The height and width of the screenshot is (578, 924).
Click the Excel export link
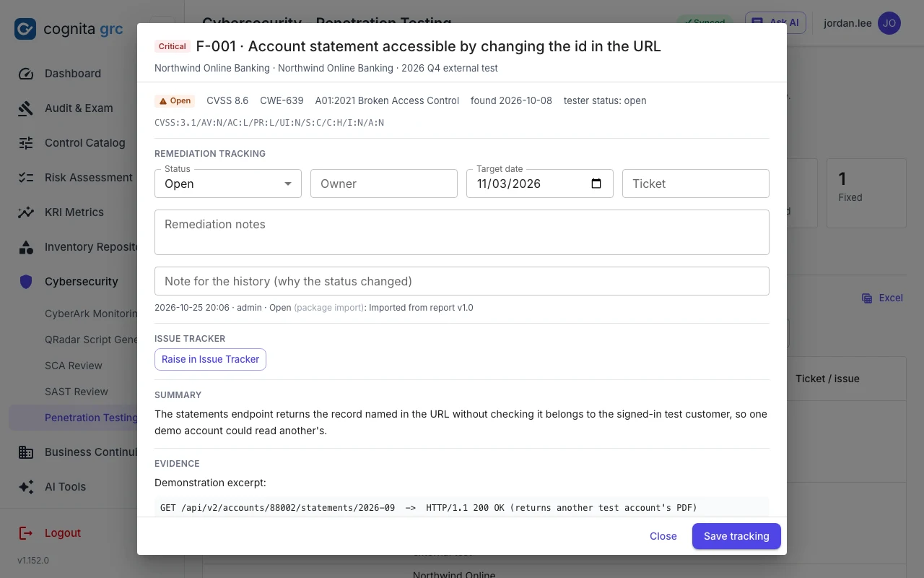pyautogui.click(x=883, y=298)
